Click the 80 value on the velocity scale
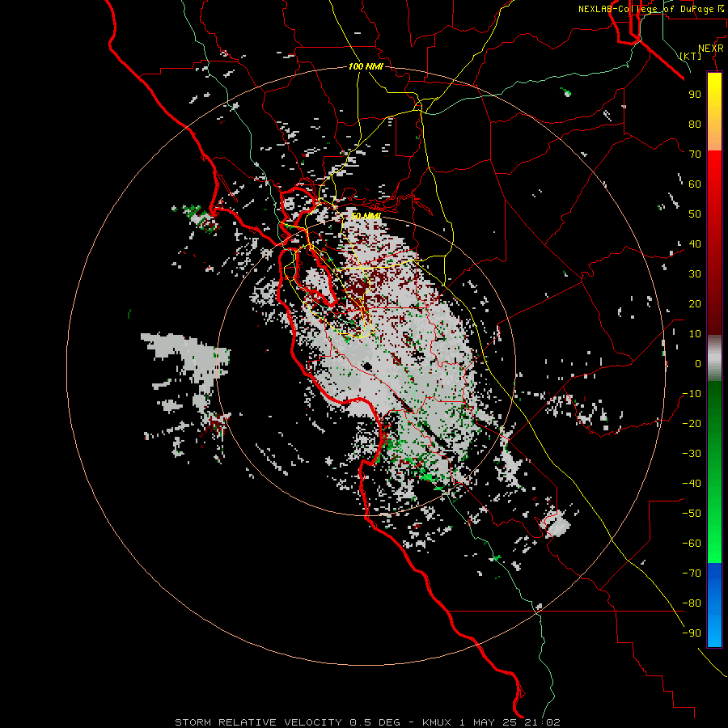The width and height of the screenshot is (728, 728). (695, 125)
